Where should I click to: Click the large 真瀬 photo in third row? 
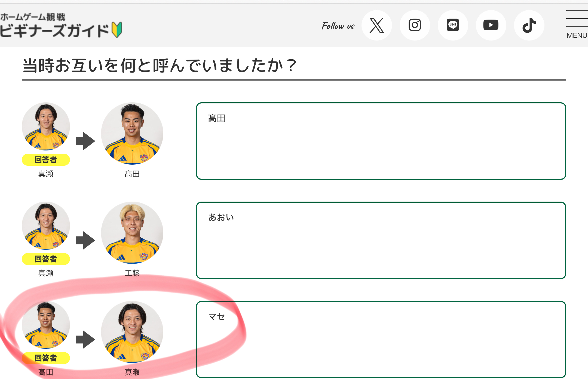pyautogui.click(x=132, y=332)
